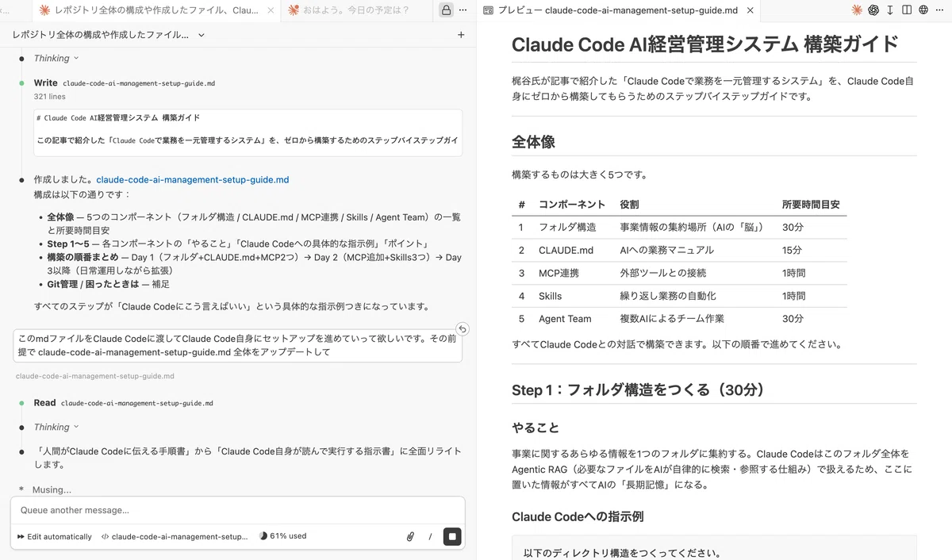The image size is (952, 560).
Task: Click the Claude Codeへの指示例 heading
Action: [578, 516]
